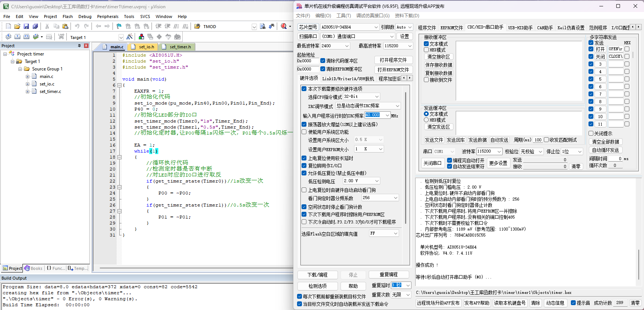Enable 上电复位时由硬件自动启动看门狗 checkbox
The width and height of the screenshot is (644, 310).
click(x=304, y=190)
